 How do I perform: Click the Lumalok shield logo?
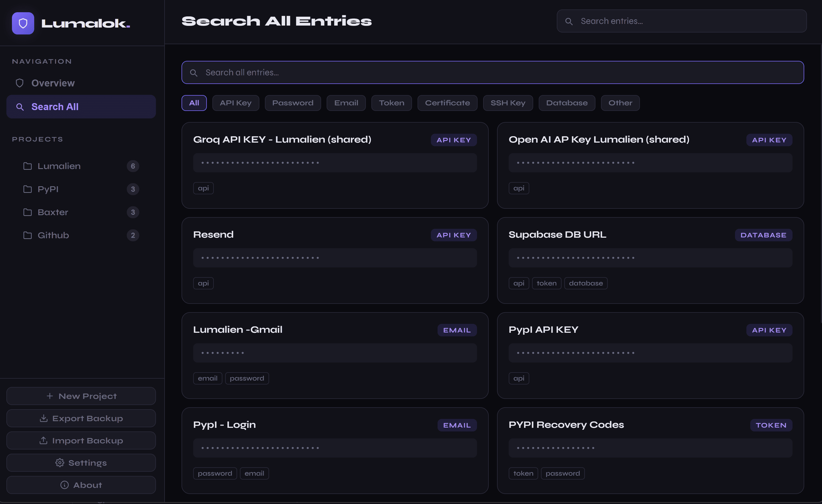click(x=23, y=23)
